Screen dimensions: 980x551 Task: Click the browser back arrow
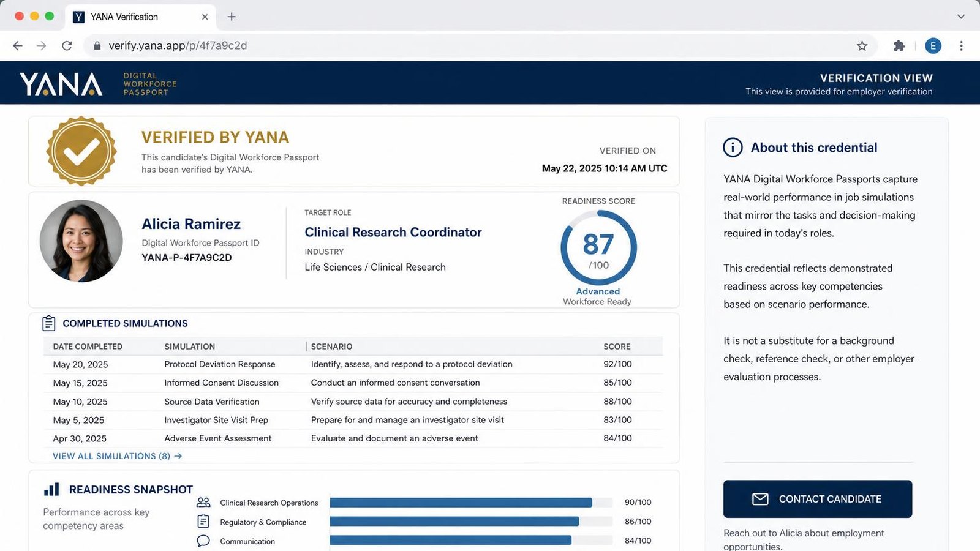[18, 46]
